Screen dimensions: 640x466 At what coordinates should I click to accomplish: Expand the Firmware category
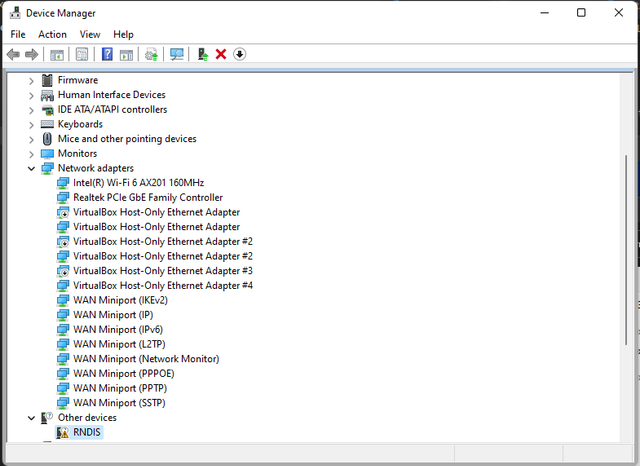pos(32,80)
